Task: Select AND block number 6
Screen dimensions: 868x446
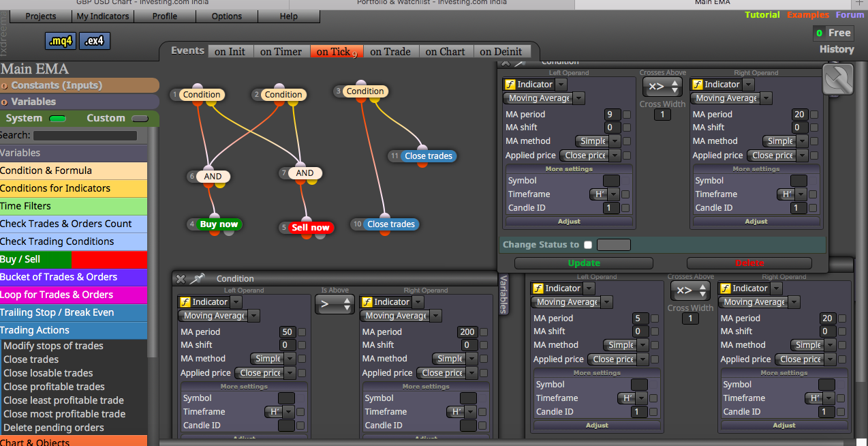Action: click(x=213, y=177)
